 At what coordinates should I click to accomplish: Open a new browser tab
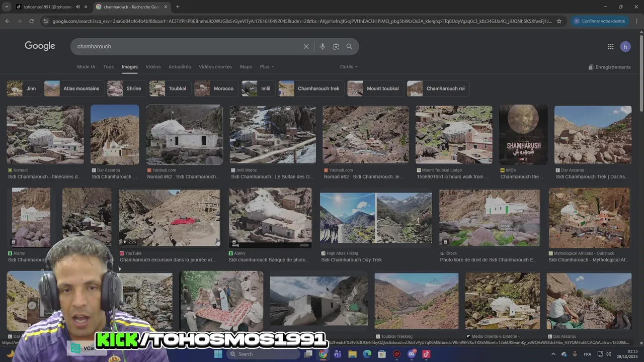click(178, 7)
